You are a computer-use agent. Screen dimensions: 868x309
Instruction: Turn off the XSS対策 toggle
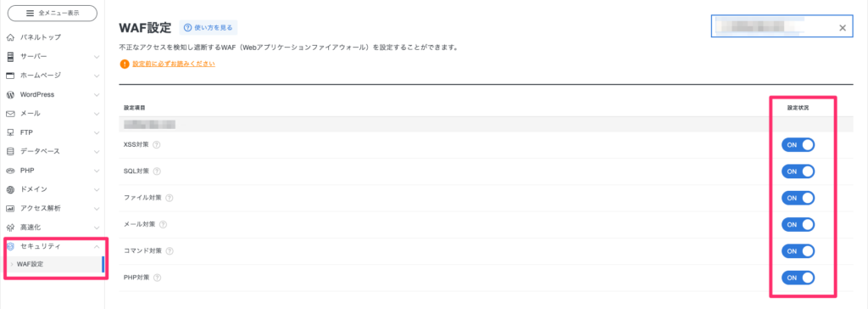point(798,145)
